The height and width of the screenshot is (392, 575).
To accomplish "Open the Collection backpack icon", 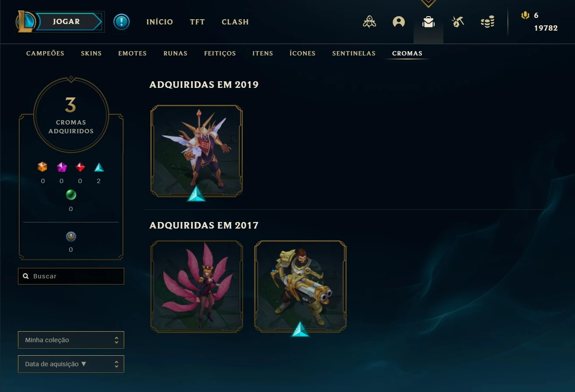I will point(429,22).
